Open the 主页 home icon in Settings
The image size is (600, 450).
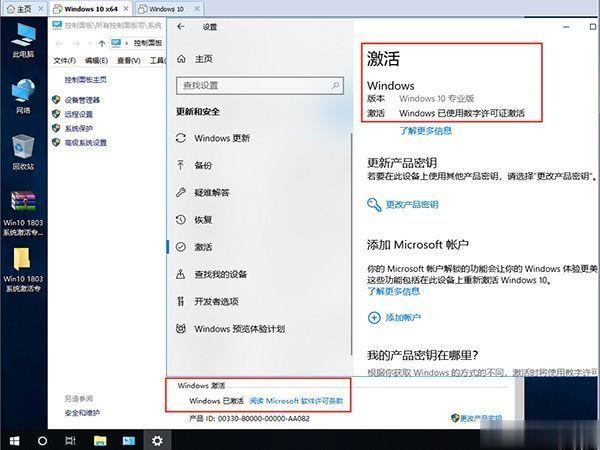[x=182, y=58]
